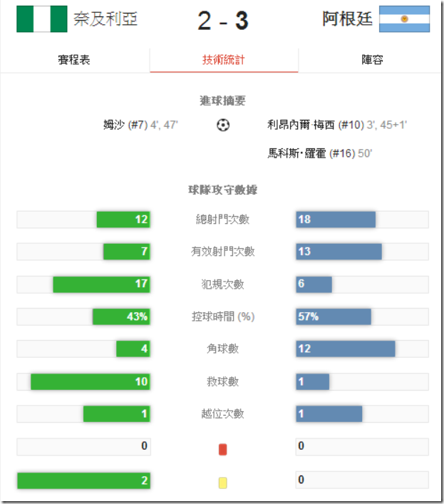Click the Nigeria flag icon
This screenshot has height=504, width=444.
pos(42,19)
